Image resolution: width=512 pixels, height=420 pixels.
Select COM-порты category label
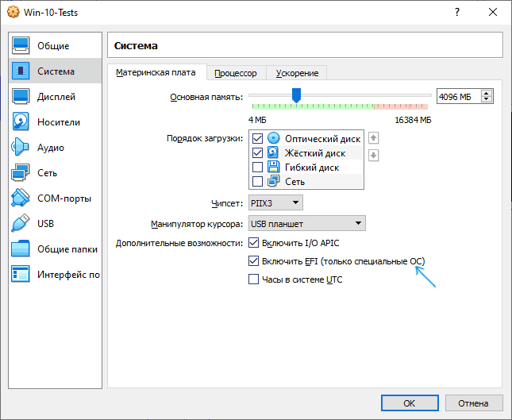(x=64, y=198)
